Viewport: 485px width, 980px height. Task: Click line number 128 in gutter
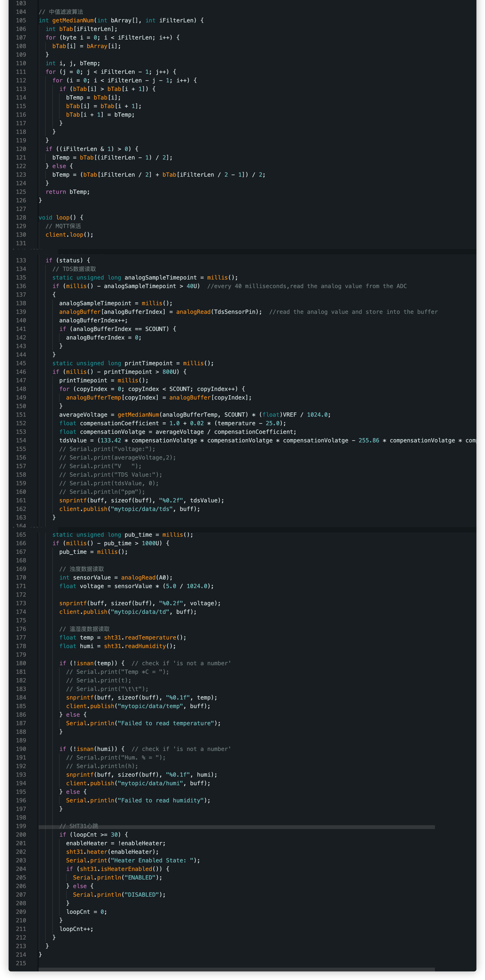[21, 218]
